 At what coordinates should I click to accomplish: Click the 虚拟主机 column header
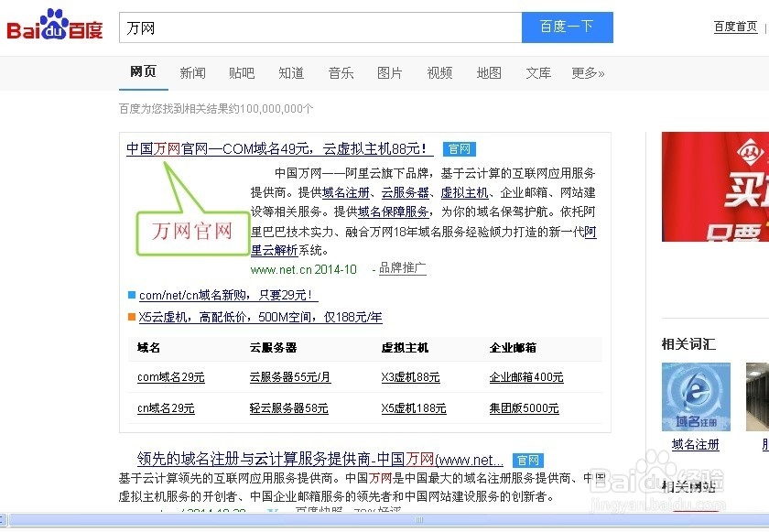pos(405,348)
